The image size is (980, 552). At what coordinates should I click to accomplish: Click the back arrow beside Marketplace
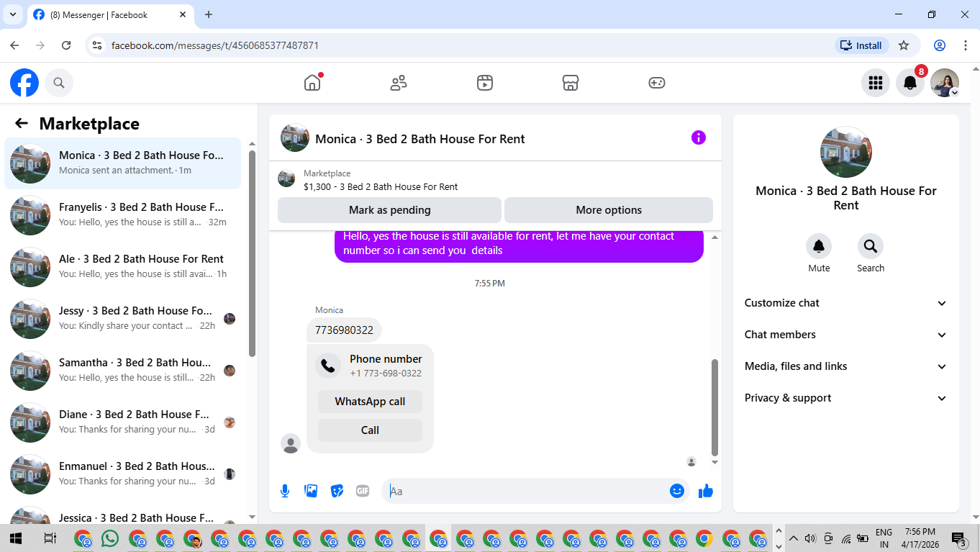tap(22, 123)
